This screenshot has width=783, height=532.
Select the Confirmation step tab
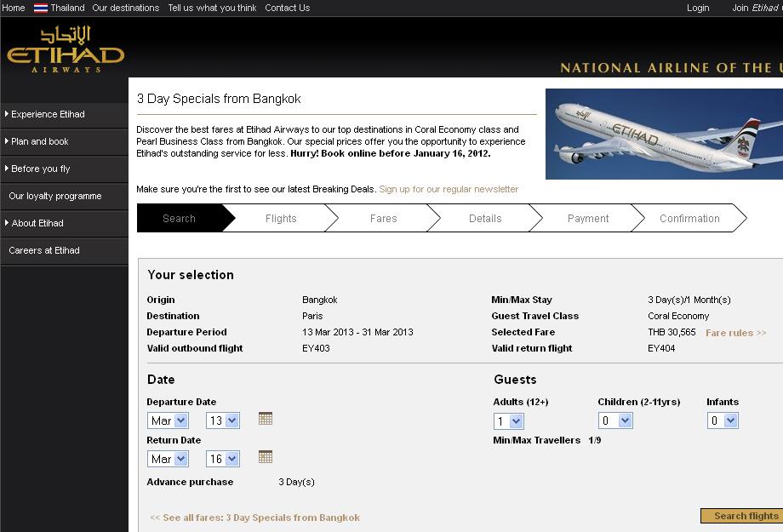(x=689, y=218)
